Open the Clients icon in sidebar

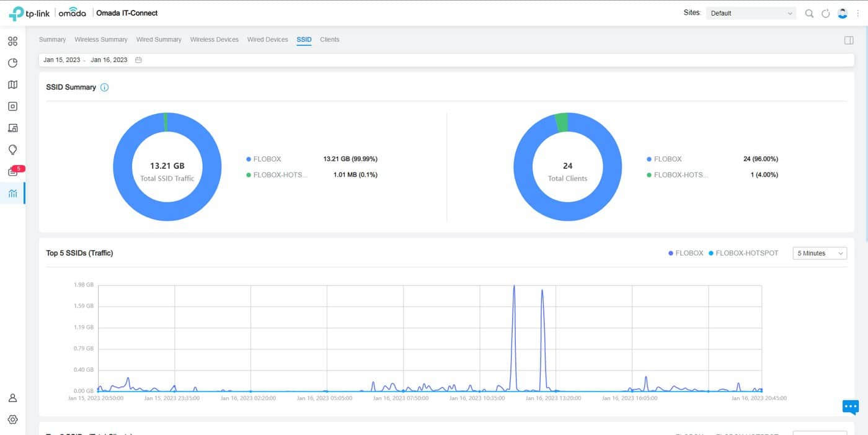12,128
